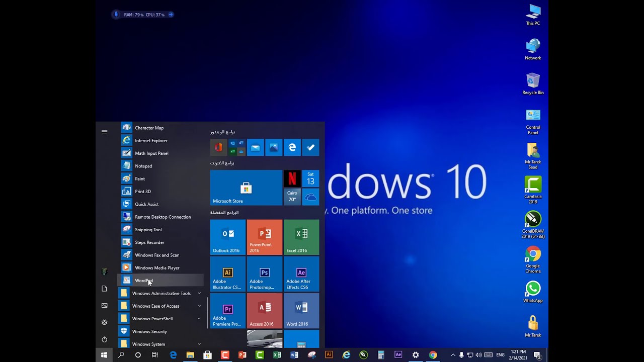Launch Excel 2016 tile
The image size is (644, 362).
[301, 237]
